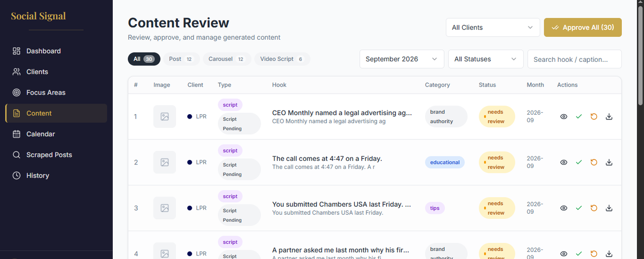The height and width of the screenshot is (259, 644).
Task: Download the 4:47 on a Friday row
Action: (609, 162)
